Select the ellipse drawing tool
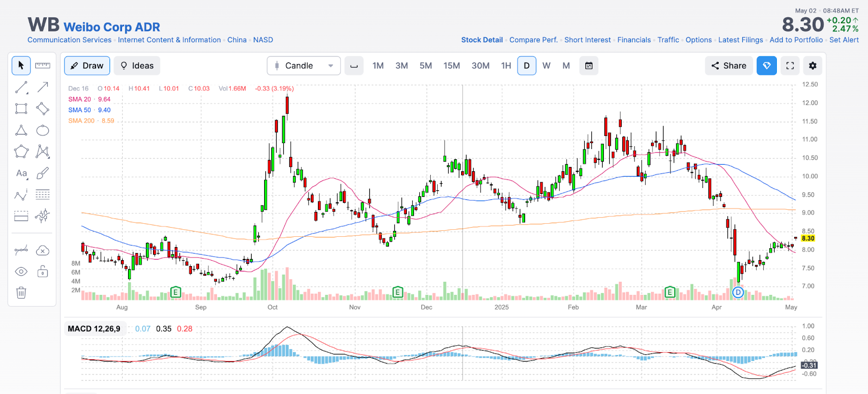This screenshot has height=394, width=868. tap(42, 131)
